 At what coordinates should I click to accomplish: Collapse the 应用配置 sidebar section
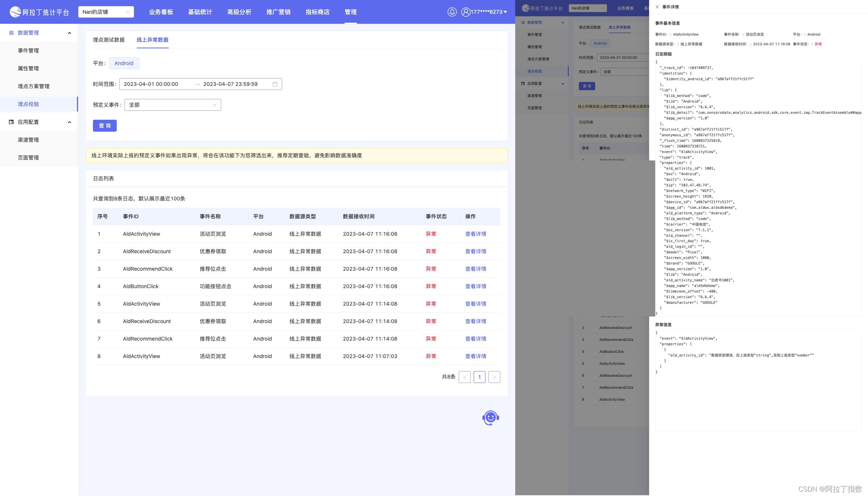point(69,122)
